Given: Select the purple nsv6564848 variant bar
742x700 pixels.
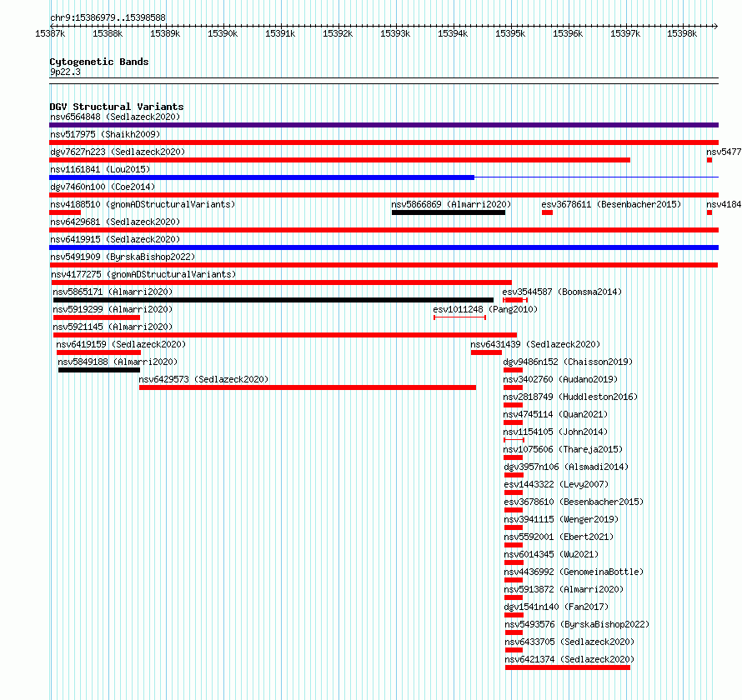Looking at the screenshot, I should (x=384, y=125).
